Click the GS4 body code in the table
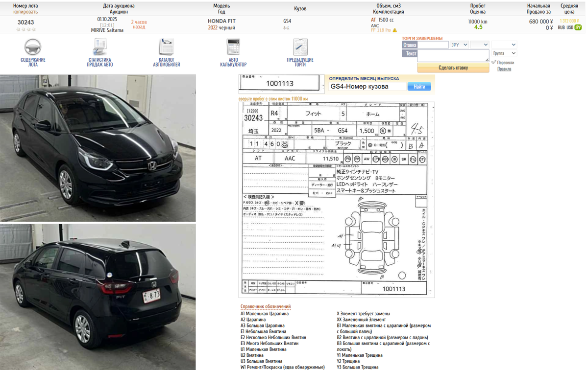Image resolution: width=588 pixels, height=370 pixels. pos(287,22)
